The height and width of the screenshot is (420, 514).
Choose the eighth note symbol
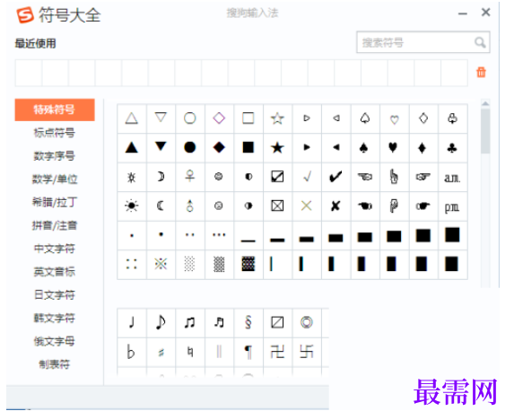tap(161, 322)
